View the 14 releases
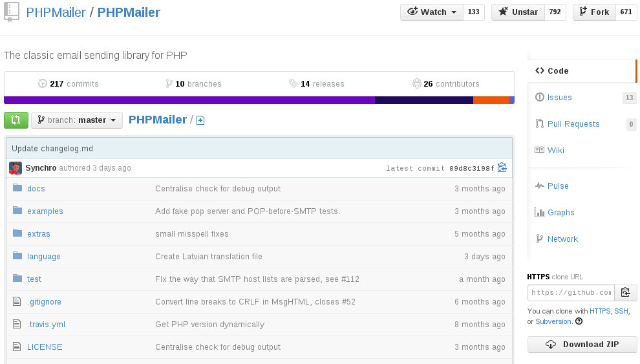Viewport: 640px width, 364px height. [x=316, y=83]
